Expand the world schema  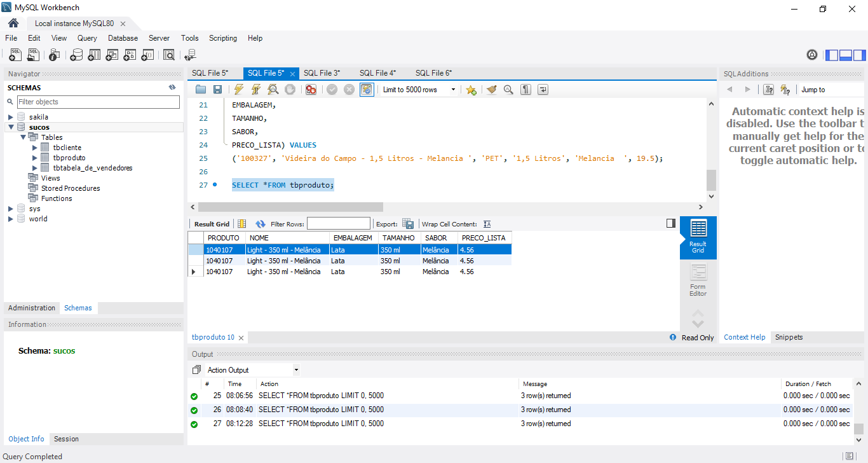click(x=11, y=219)
